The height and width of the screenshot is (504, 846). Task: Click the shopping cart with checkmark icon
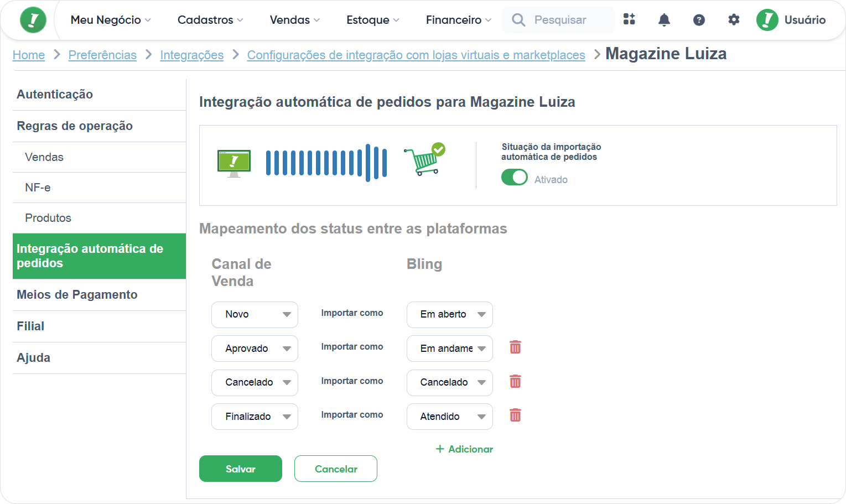click(x=424, y=159)
